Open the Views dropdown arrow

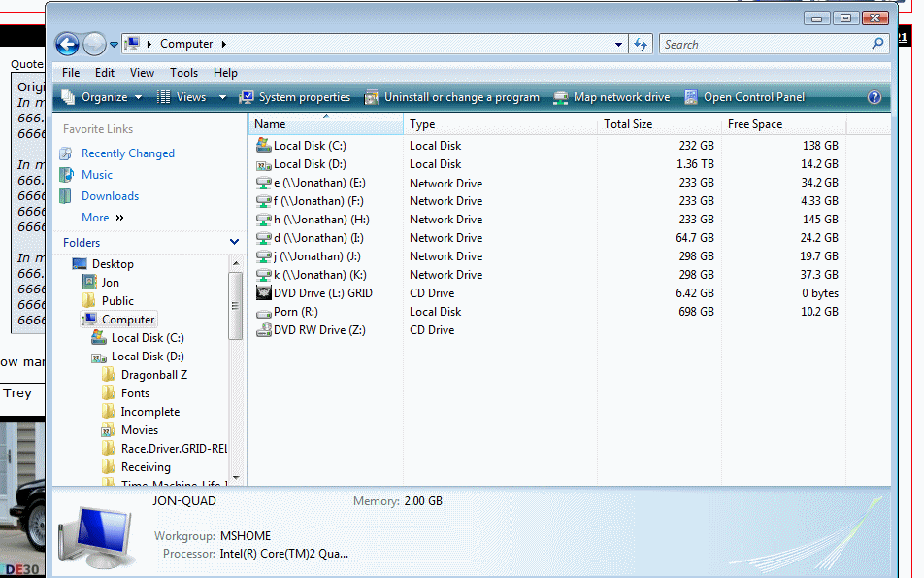point(222,97)
